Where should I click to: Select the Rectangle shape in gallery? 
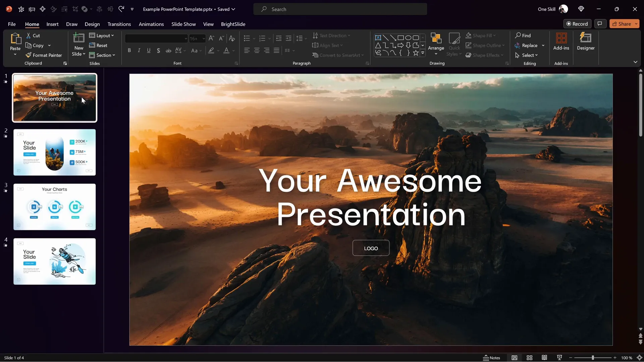(400, 38)
